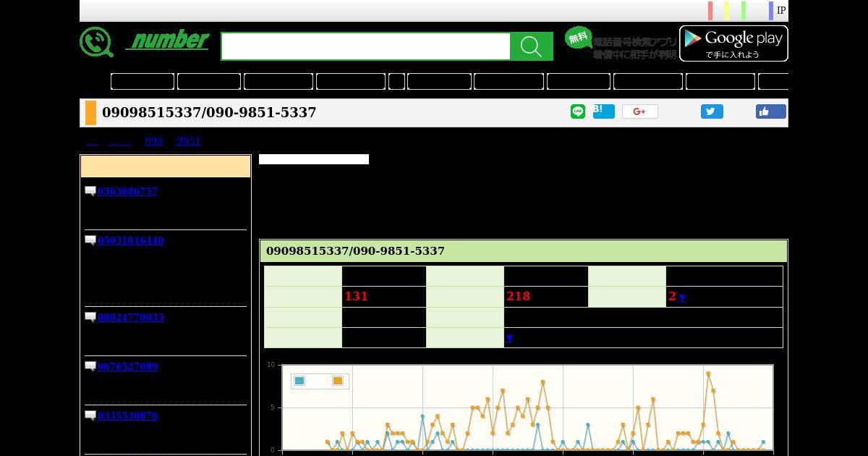Select the red value 218 cell
Screen dimensions: 868x456
[x=545, y=297]
